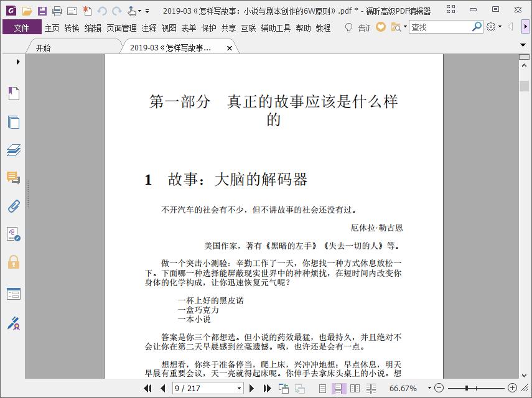Go to the next page
The width and height of the screenshot is (532, 398).
tap(251, 388)
